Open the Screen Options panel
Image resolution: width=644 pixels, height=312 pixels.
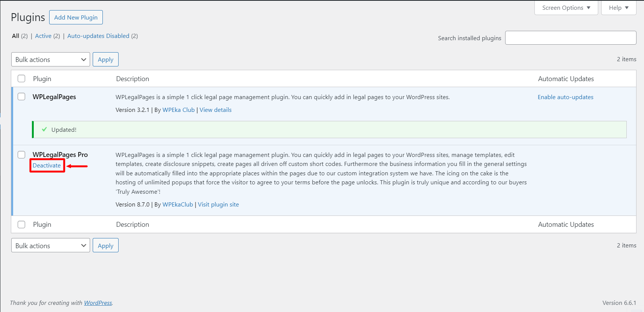point(566,8)
